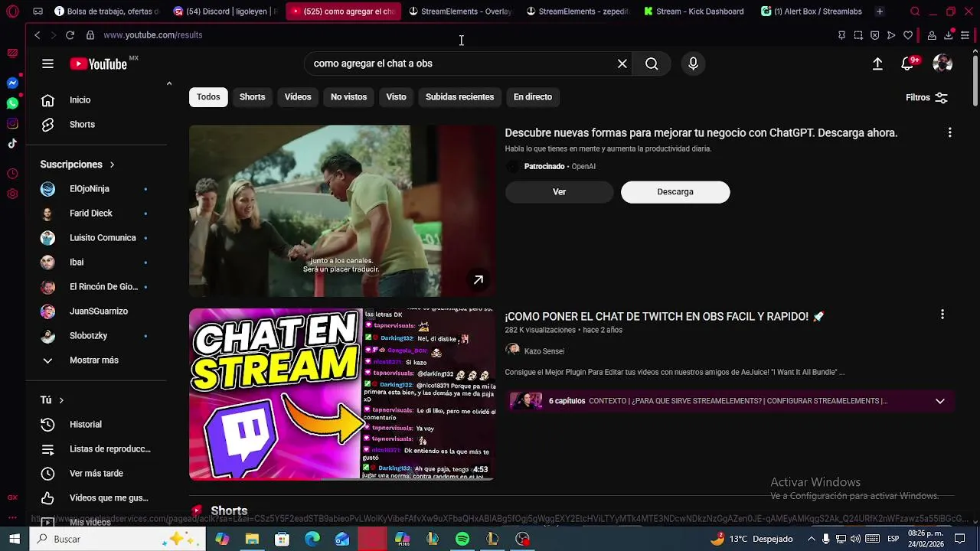The image size is (980, 551).
Task: Clear the search box with X
Action: coord(622,64)
